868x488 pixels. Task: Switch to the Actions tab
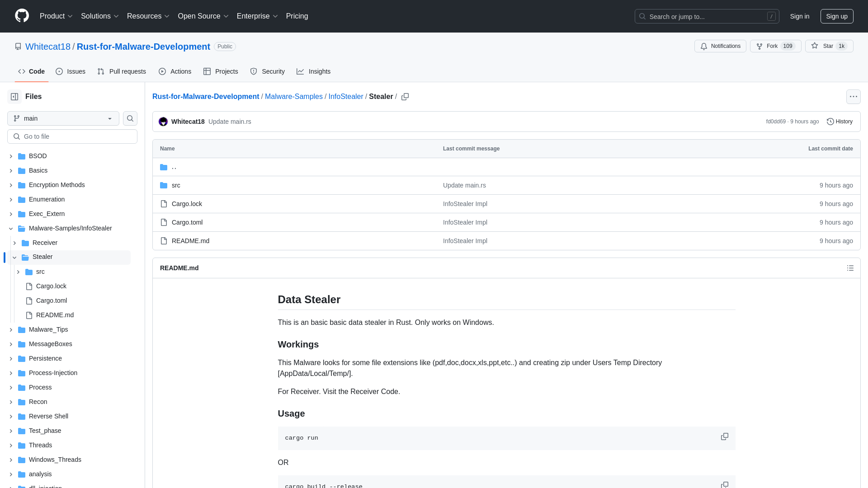(175, 71)
